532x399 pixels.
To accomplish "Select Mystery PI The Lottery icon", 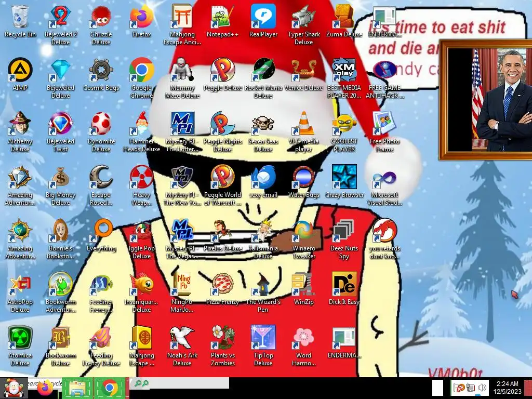I will (182, 132).
